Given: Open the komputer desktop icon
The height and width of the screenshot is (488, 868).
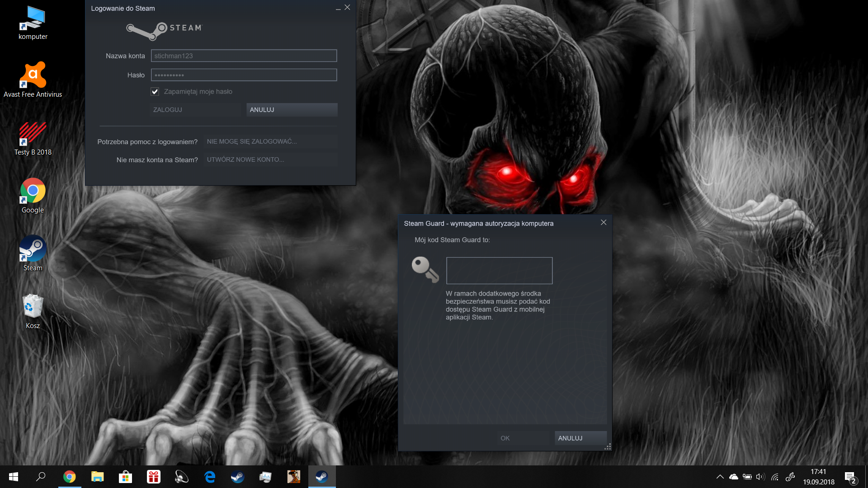Looking at the screenshot, I should click(33, 19).
